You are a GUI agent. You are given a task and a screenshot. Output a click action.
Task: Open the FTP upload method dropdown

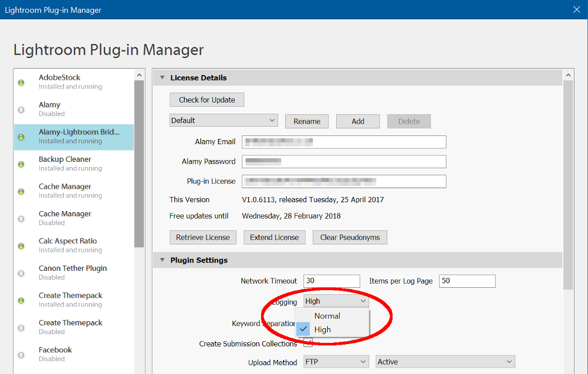click(336, 362)
